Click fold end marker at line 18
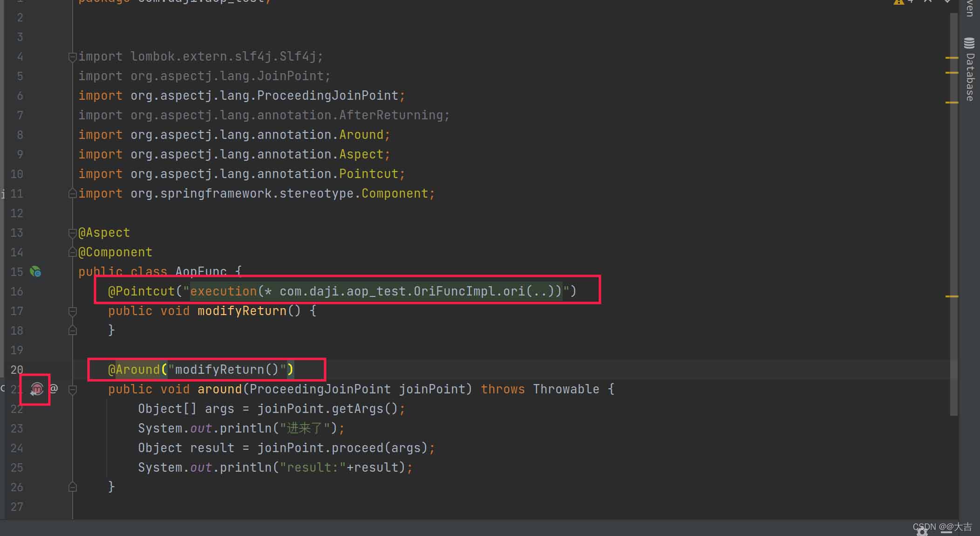 72,330
